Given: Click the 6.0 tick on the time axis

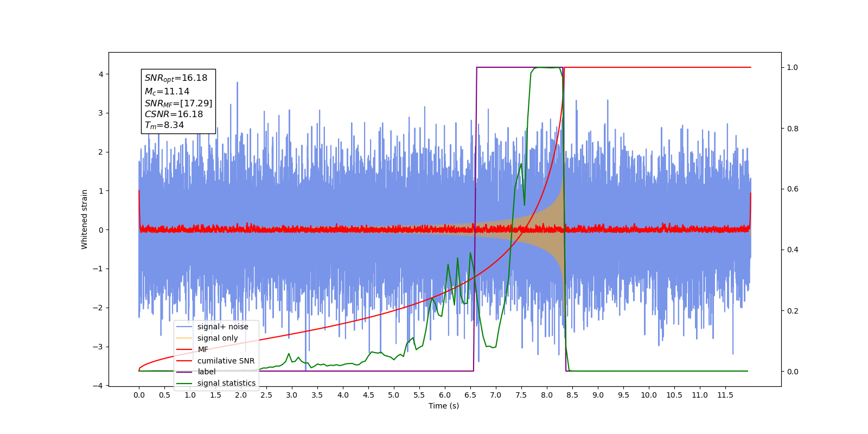Looking at the screenshot, I should tap(445, 395).
